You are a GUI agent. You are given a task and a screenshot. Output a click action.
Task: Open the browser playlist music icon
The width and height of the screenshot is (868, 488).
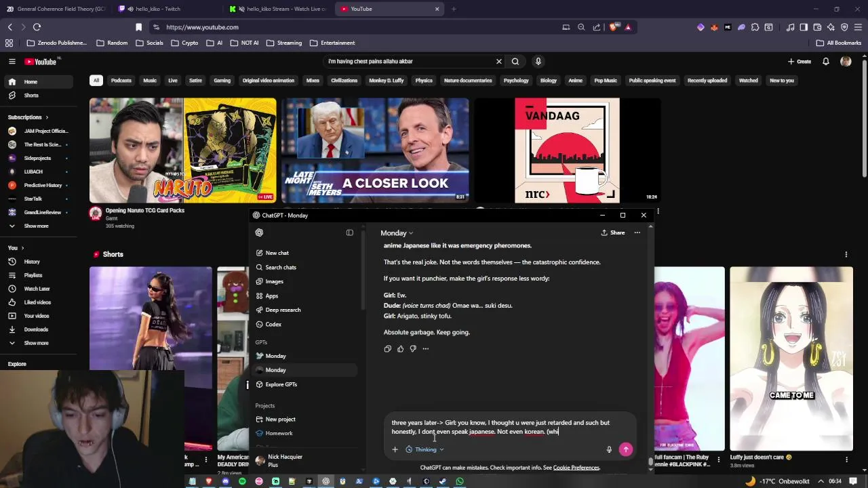[x=790, y=27]
